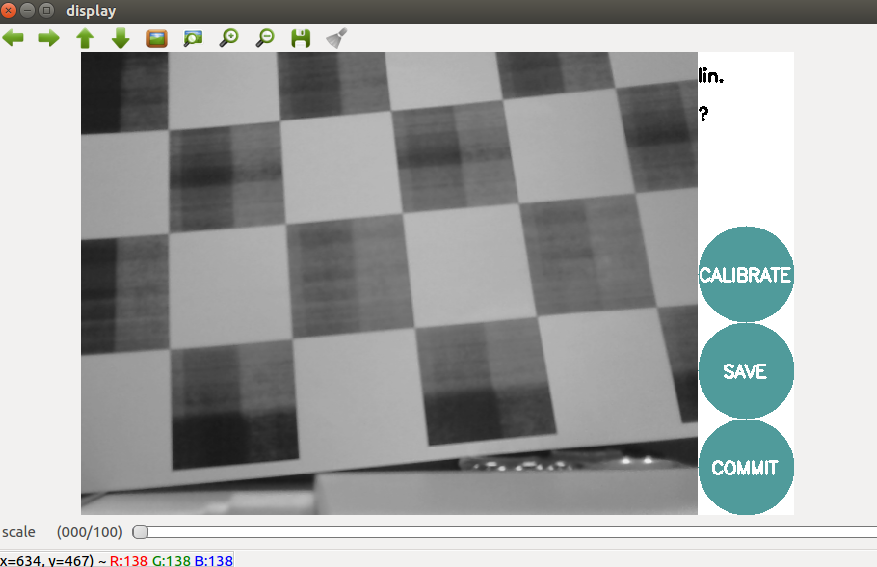
Task: Click the pixel RGB value status readout
Action: 116,560
